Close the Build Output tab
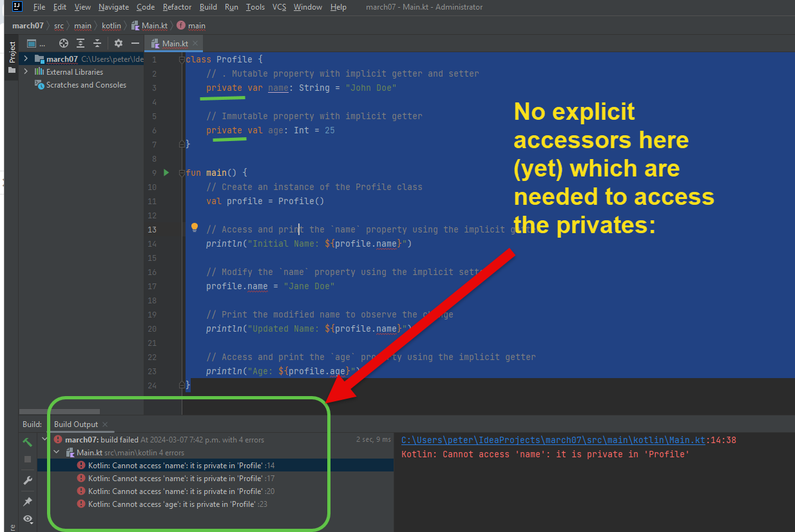Image resolution: width=795 pixels, height=532 pixels. 105,424
